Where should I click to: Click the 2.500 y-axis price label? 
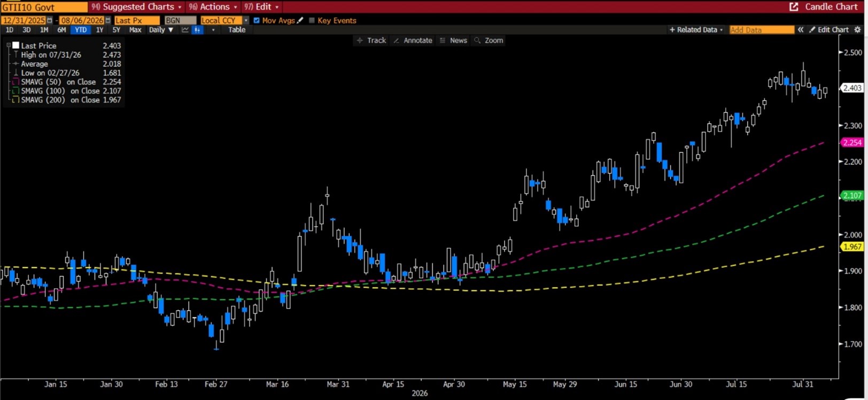[853, 52]
